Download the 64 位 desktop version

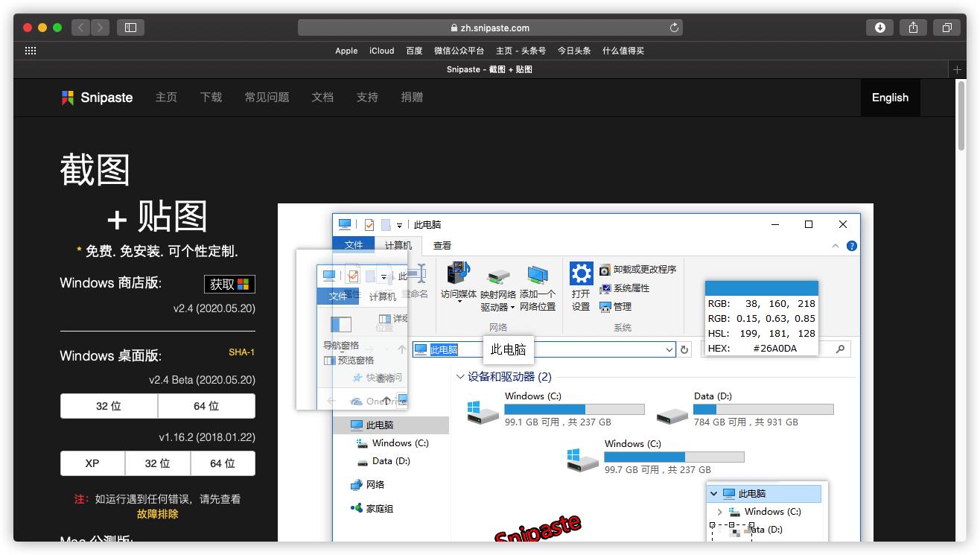[206, 406]
